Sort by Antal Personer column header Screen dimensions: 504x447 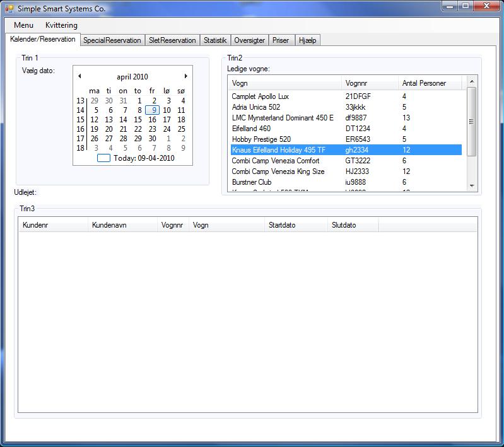pos(424,83)
